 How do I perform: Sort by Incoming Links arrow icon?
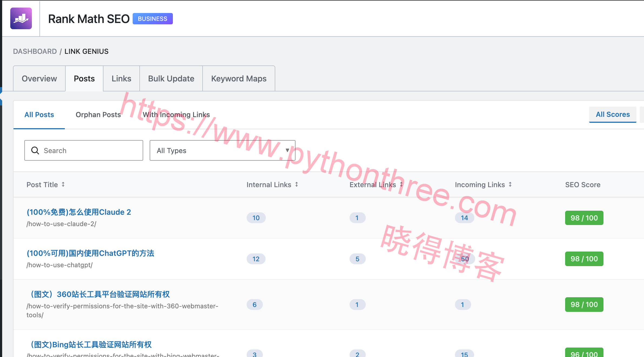coord(510,184)
